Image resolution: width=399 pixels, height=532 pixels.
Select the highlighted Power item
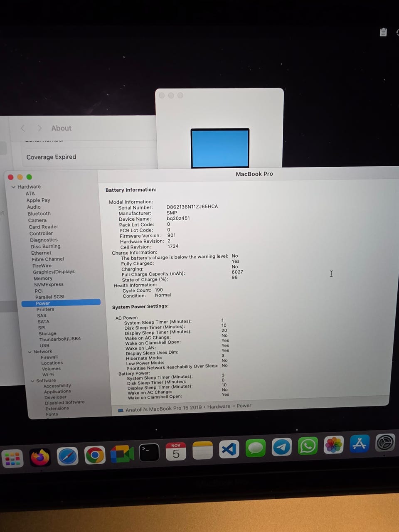[61, 303]
